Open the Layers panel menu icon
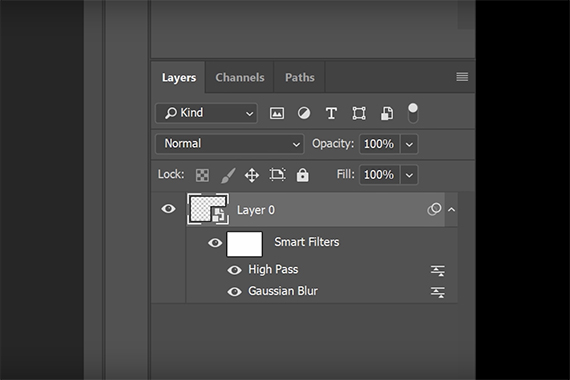The image size is (570, 380). tap(462, 77)
